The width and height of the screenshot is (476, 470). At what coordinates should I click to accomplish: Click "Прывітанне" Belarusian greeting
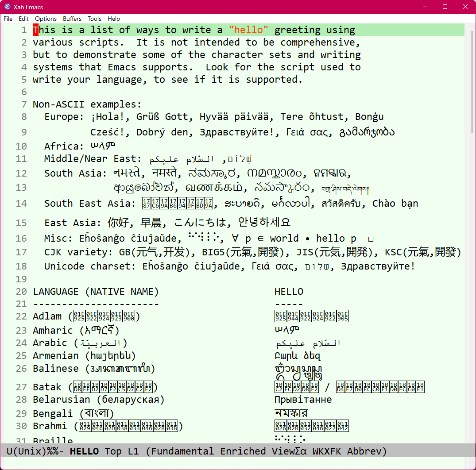point(303,400)
